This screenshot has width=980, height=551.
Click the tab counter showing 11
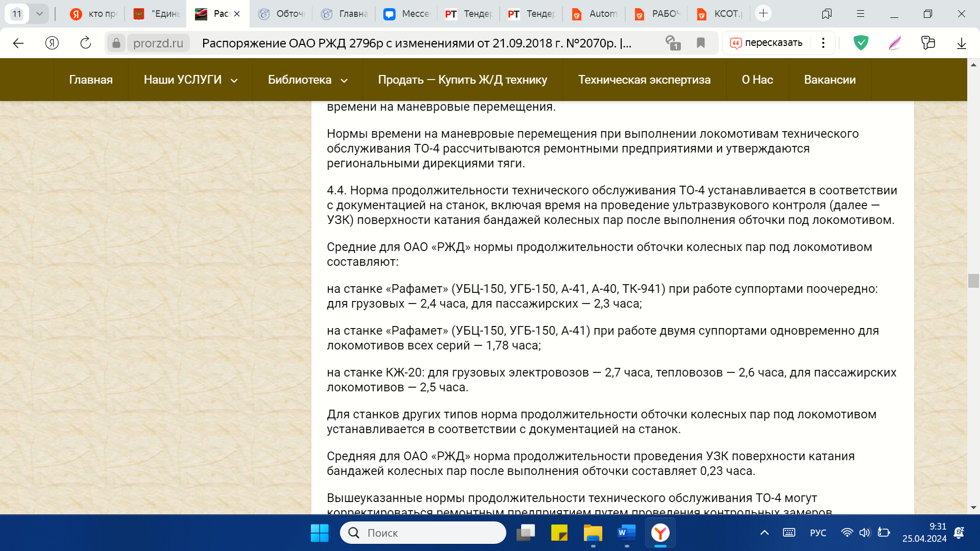point(17,14)
